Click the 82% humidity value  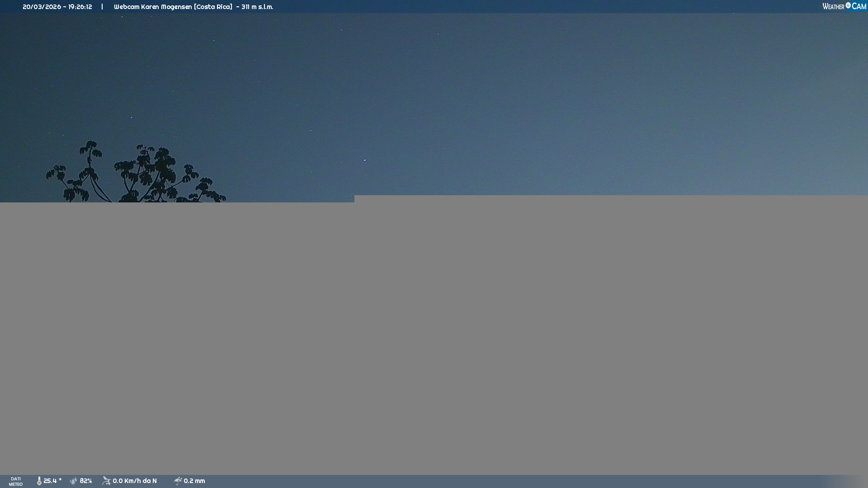(86, 481)
